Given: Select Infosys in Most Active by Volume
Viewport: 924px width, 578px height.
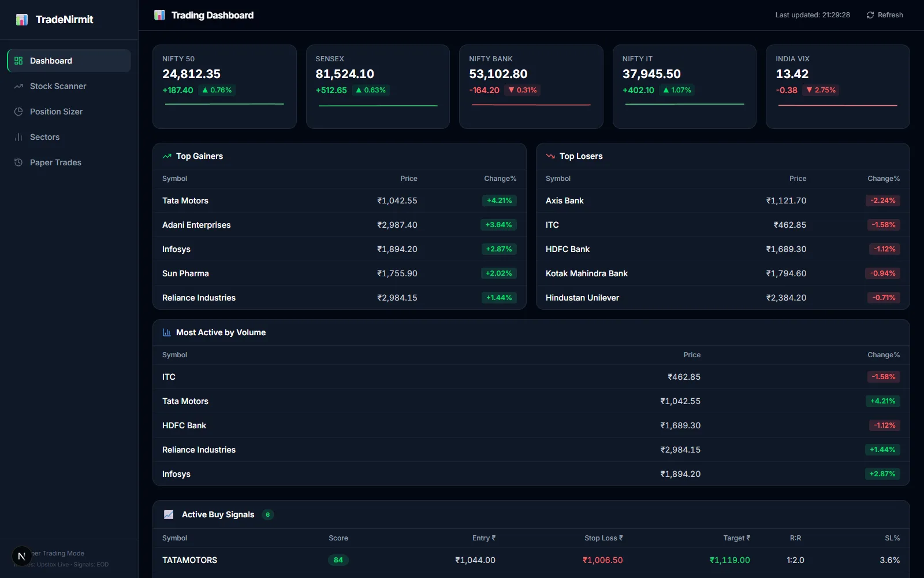Looking at the screenshot, I should coord(531,474).
